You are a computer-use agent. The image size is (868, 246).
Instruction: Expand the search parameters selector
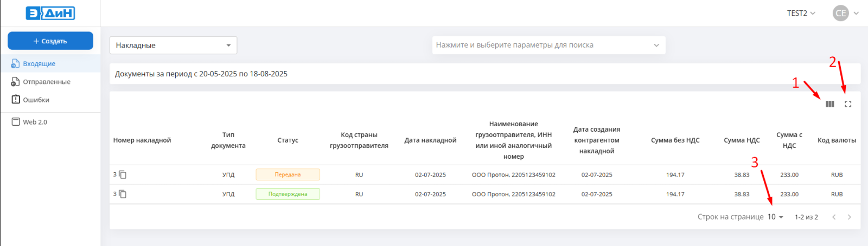(548, 45)
